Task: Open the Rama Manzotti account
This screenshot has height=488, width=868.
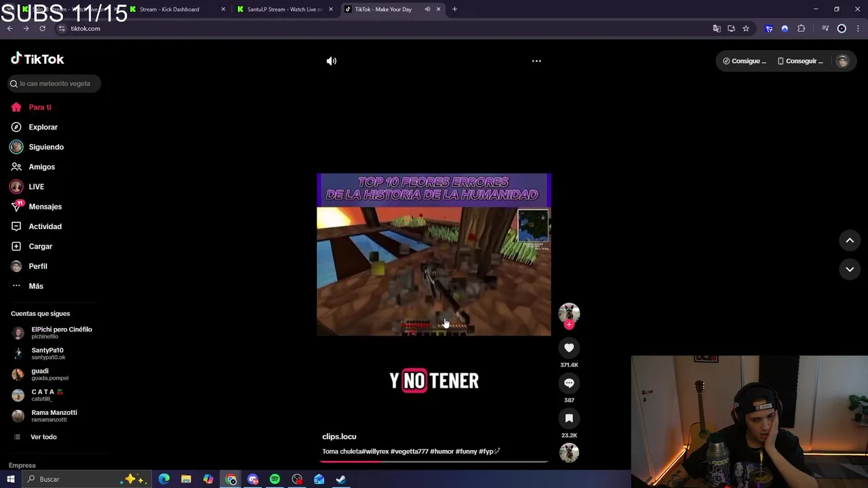Action: point(45,415)
